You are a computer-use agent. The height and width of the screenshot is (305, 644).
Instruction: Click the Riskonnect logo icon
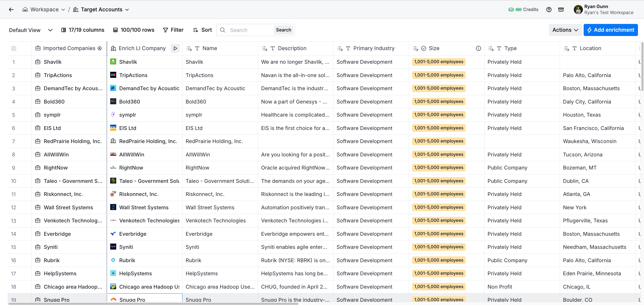[113, 194]
